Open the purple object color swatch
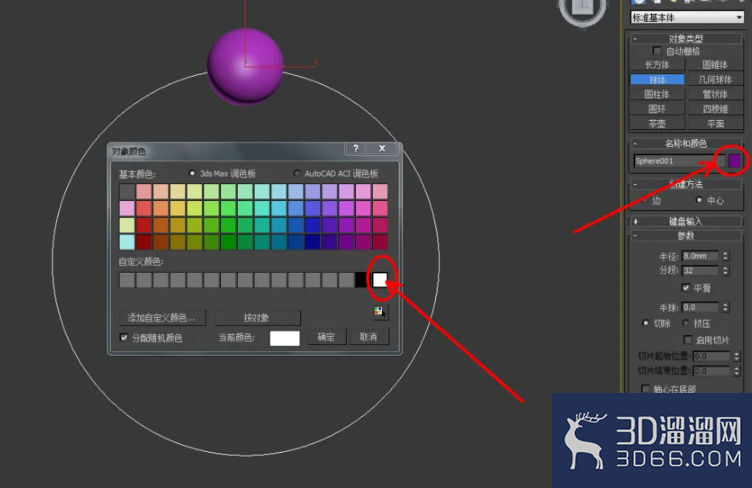Image resolution: width=752 pixels, height=488 pixels. coord(735,161)
